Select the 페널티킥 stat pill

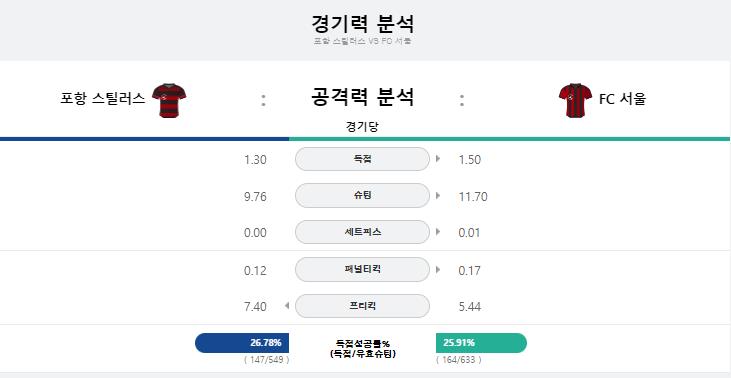(x=362, y=269)
